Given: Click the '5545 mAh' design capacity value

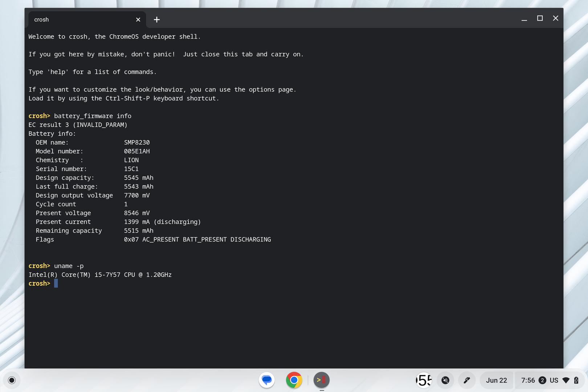Looking at the screenshot, I should (139, 177).
